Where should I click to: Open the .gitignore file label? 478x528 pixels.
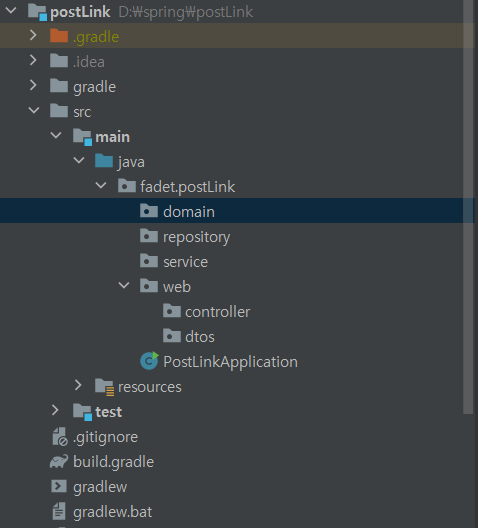pos(105,437)
